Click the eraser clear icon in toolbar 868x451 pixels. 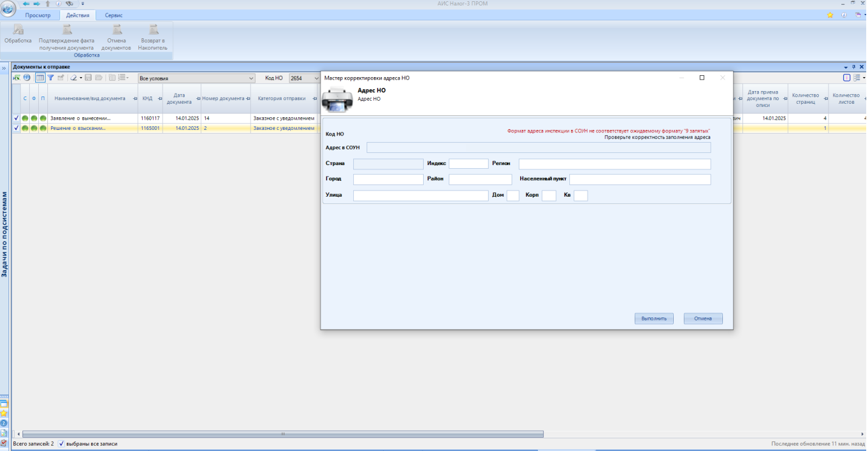73,78
